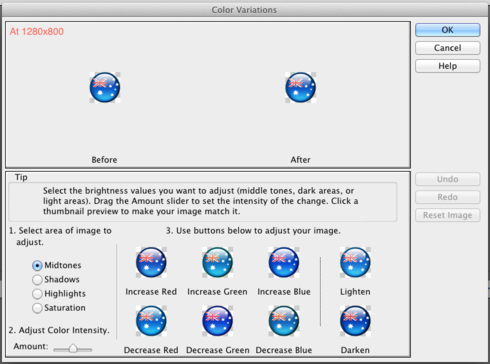Cancel the Color Variations dialog
The height and width of the screenshot is (364, 490).
pos(448,48)
